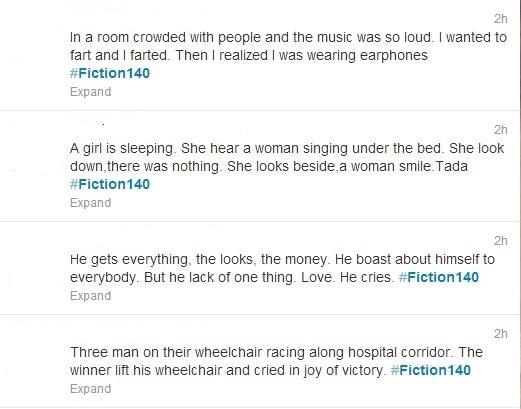Image resolution: width=521 pixels, height=409 pixels.
Task: Click the line beginning 'down,there was nothing'
Action: [x=269, y=166]
